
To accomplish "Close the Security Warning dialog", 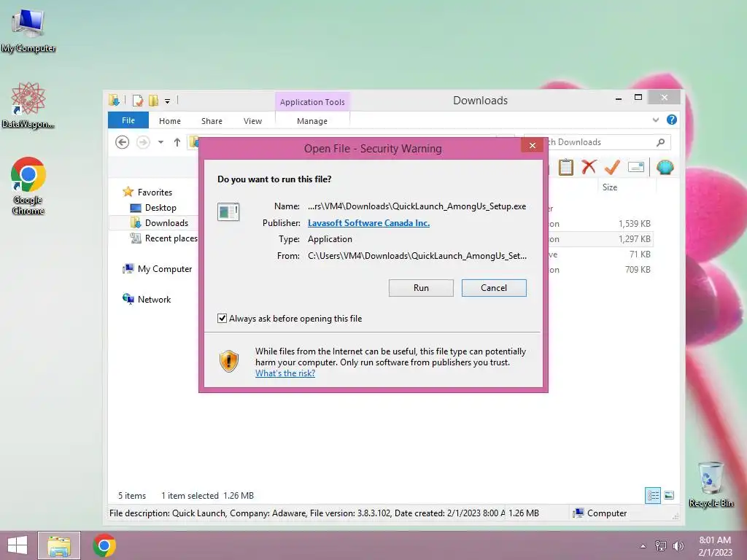I will click(532, 145).
